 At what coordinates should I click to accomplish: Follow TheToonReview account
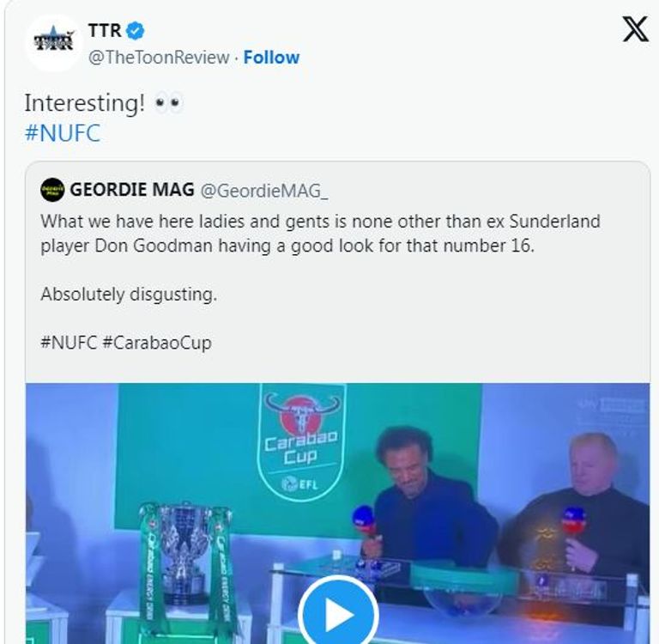coord(271,58)
